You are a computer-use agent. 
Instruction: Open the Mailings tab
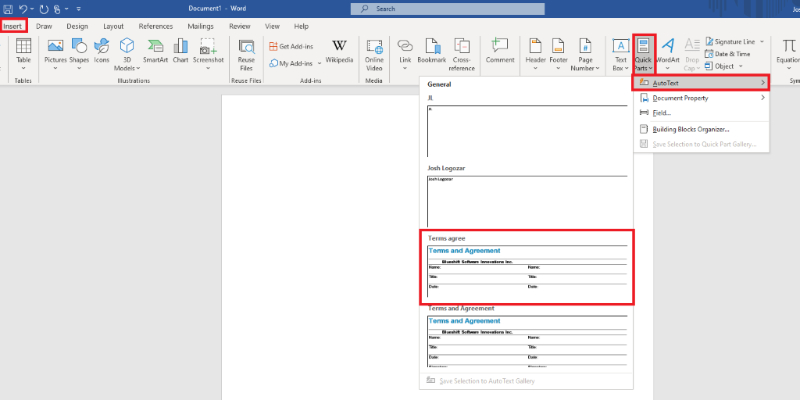pyautogui.click(x=200, y=26)
